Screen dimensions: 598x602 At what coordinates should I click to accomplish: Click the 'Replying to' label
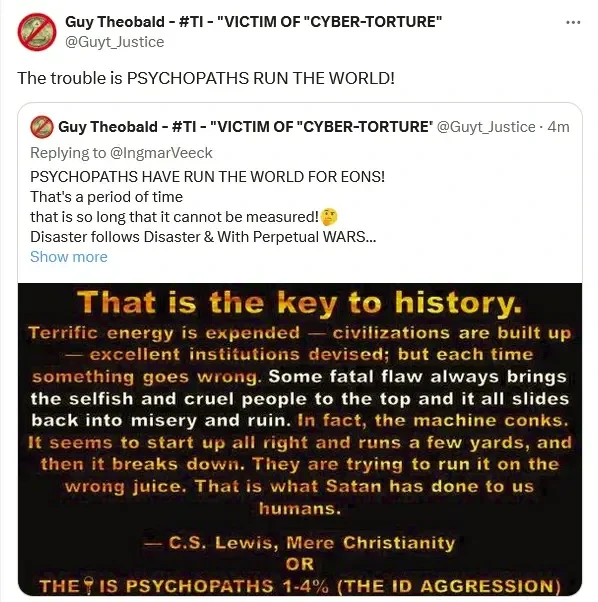pyautogui.click(x=68, y=153)
